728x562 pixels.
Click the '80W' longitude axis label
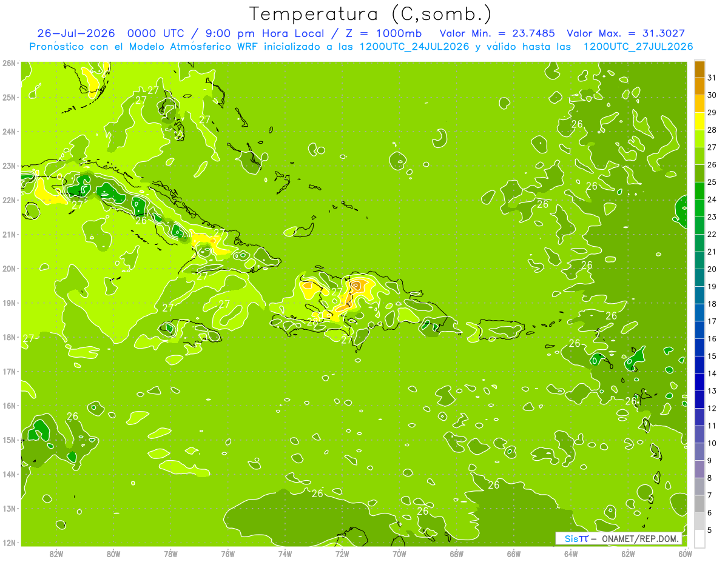113,554
